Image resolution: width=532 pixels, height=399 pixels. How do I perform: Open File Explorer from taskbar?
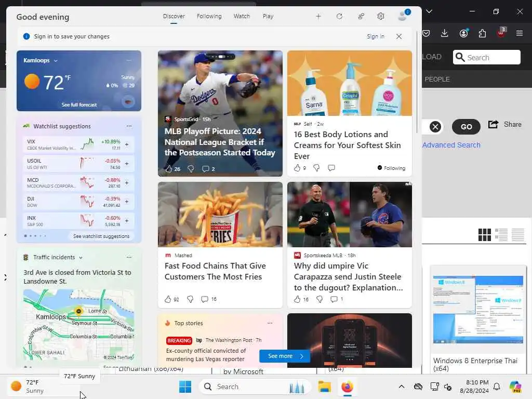pyautogui.click(x=324, y=387)
